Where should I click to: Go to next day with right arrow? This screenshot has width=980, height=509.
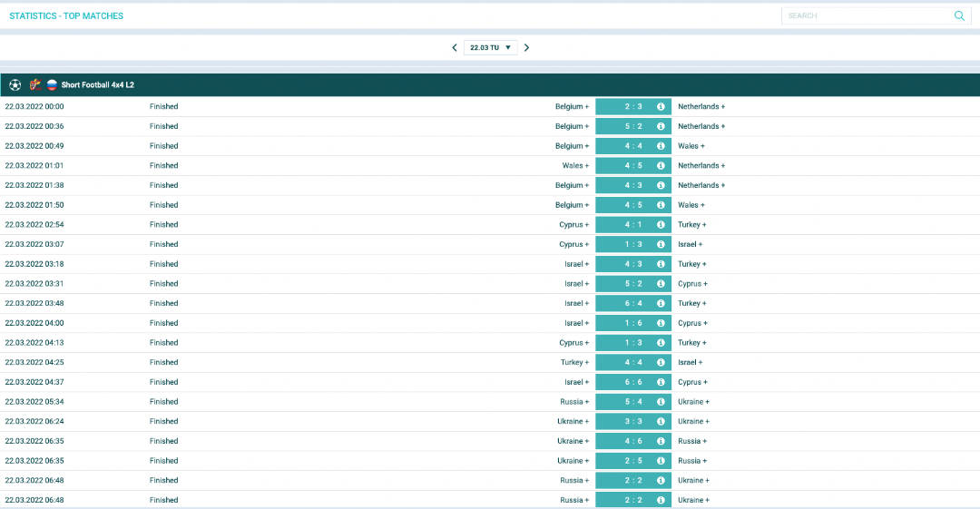pyautogui.click(x=526, y=48)
